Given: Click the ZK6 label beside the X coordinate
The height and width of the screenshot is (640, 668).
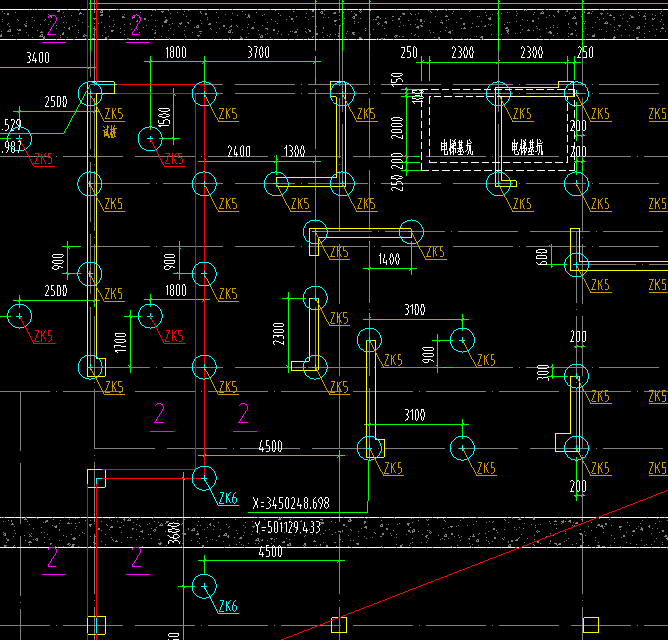Looking at the screenshot, I should (228, 498).
